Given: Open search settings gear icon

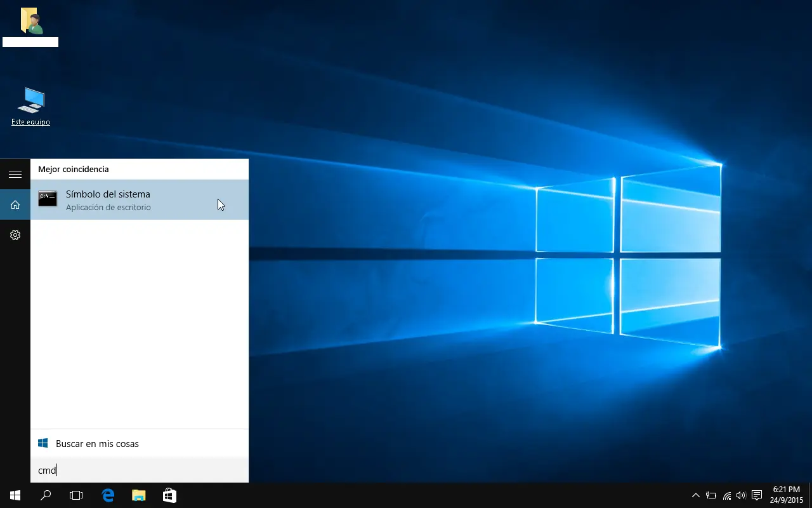Looking at the screenshot, I should [x=15, y=235].
